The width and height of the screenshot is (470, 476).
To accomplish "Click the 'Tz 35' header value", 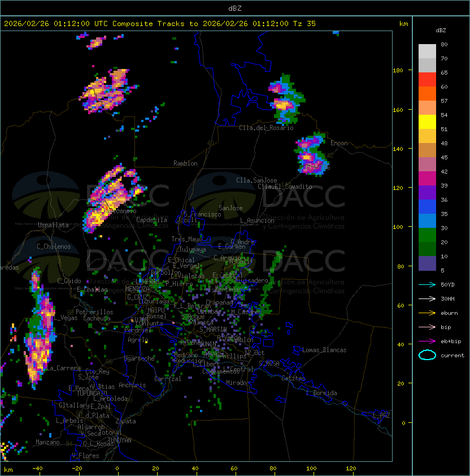I will 304,24.
